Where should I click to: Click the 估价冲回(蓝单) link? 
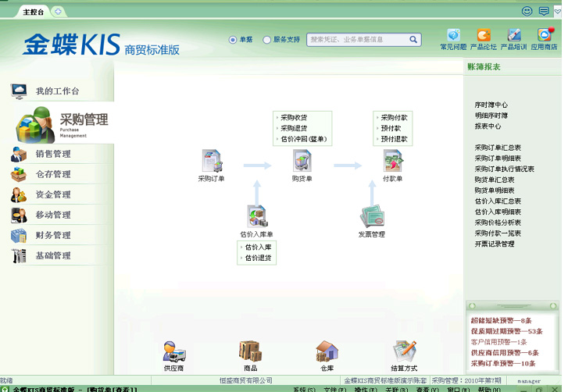pyautogui.click(x=304, y=139)
